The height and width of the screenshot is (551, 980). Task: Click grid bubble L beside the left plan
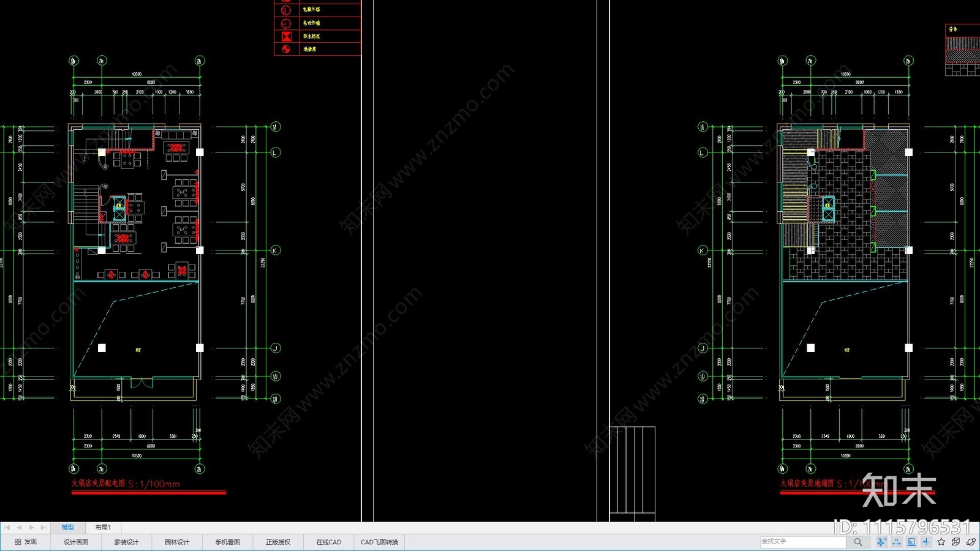click(x=276, y=152)
